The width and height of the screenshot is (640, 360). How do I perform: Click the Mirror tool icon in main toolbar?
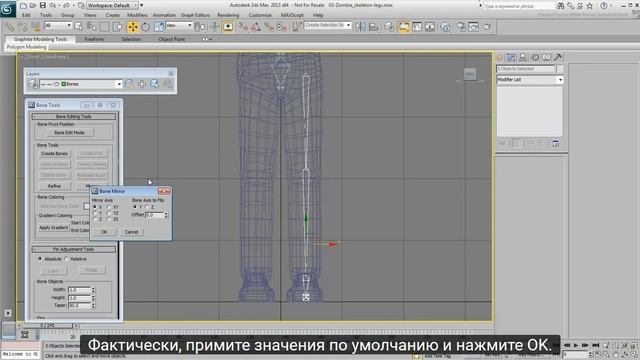pyautogui.click(x=360, y=27)
